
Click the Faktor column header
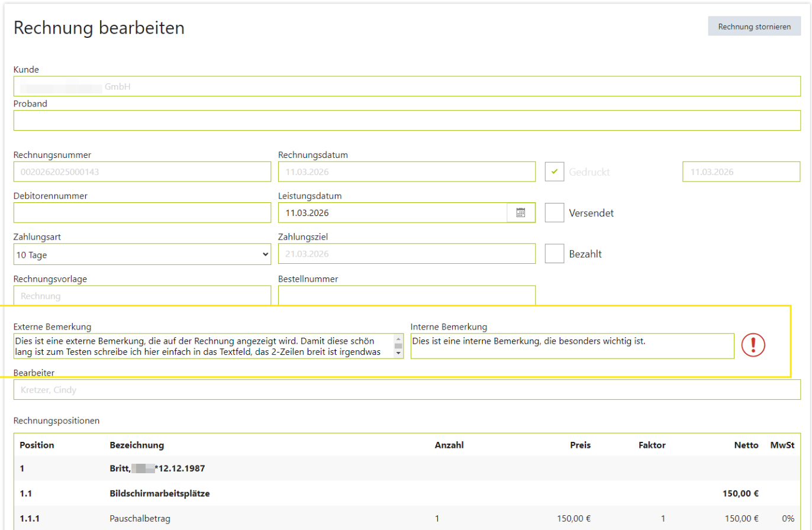pos(652,445)
